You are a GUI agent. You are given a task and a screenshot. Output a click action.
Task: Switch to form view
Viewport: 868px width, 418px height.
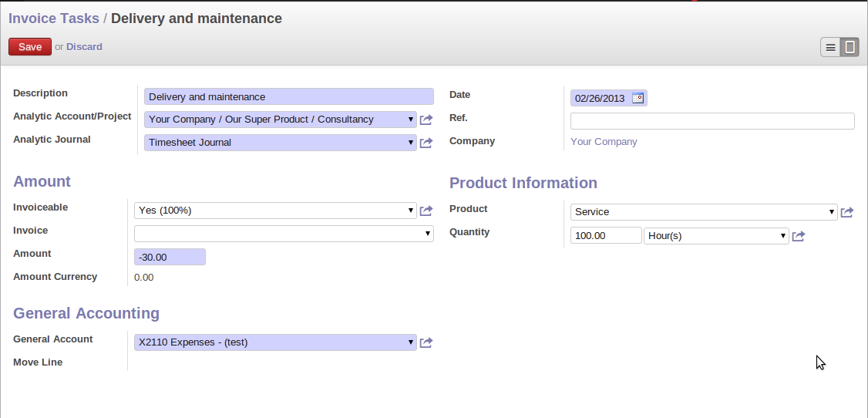click(x=849, y=47)
